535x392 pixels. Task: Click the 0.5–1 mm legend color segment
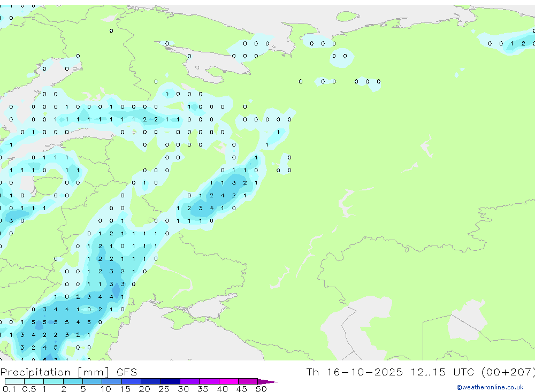click(34, 381)
